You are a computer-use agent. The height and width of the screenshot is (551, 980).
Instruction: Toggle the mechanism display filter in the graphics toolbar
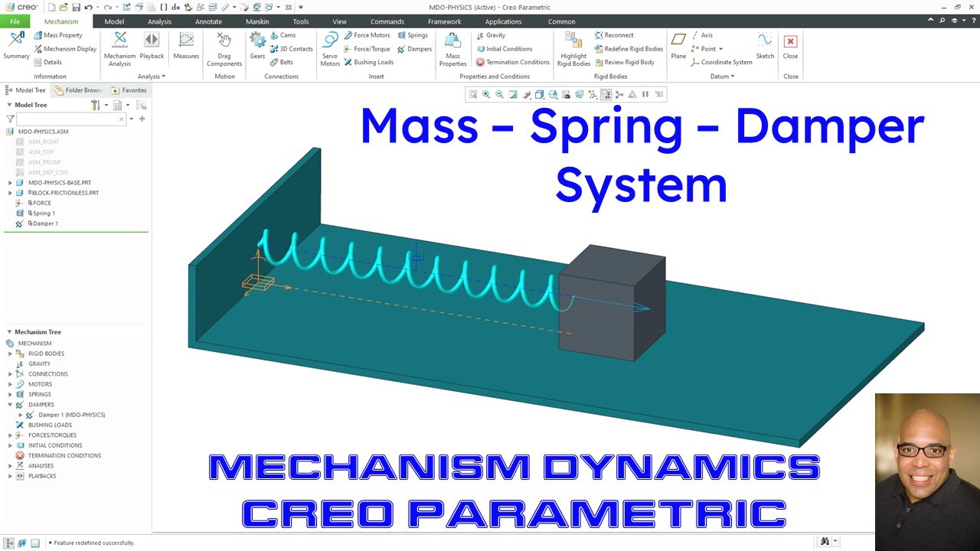coord(606,94)
